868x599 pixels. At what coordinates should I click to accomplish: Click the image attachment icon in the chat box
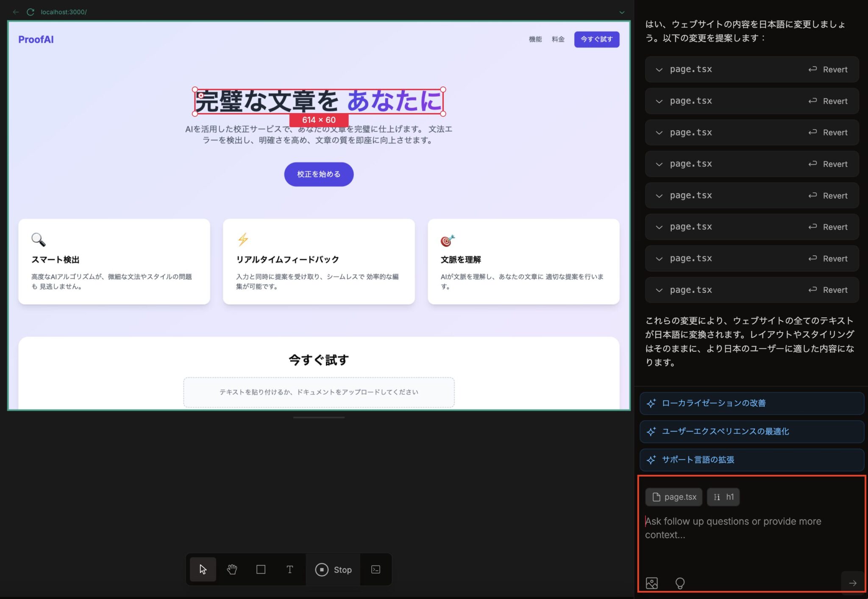pos(651,583)
